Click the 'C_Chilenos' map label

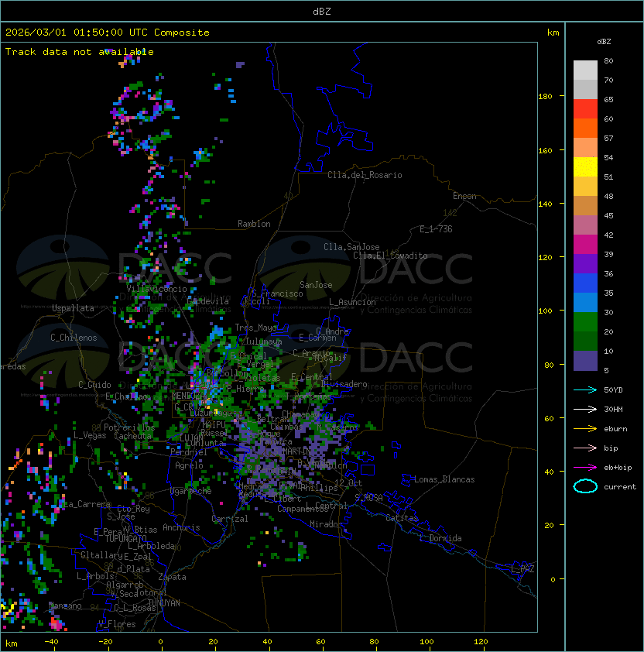pyautogui.click(x=74, y=338)
